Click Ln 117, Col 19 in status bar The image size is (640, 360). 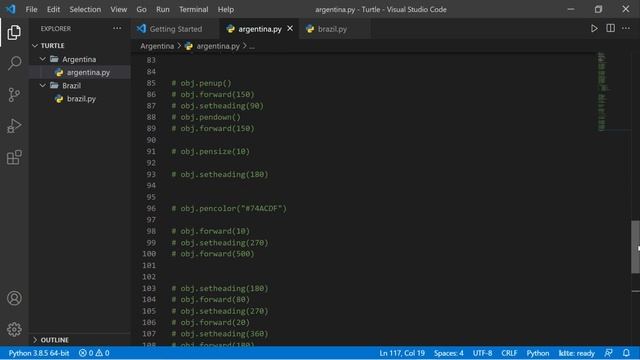(402, 353)
